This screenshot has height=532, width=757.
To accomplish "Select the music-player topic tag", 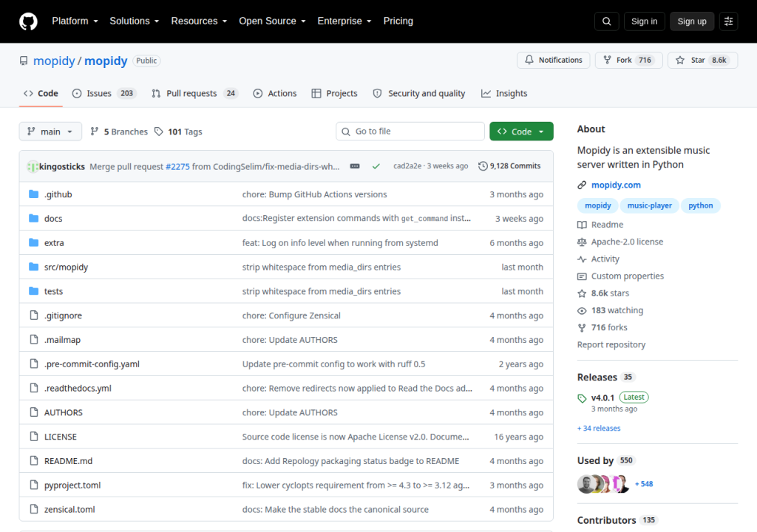I will pyautogui.click(x=649, y=205).
